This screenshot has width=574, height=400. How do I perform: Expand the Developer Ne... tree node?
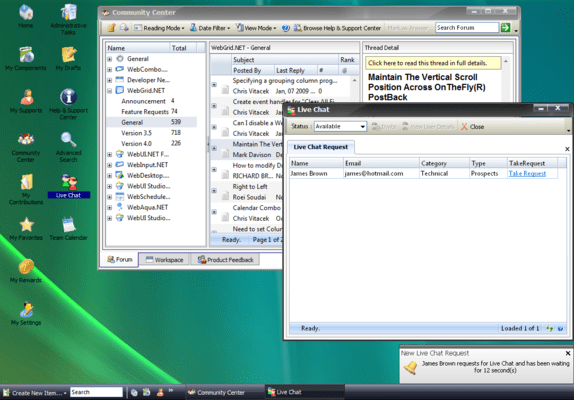[x=109, y=80]
